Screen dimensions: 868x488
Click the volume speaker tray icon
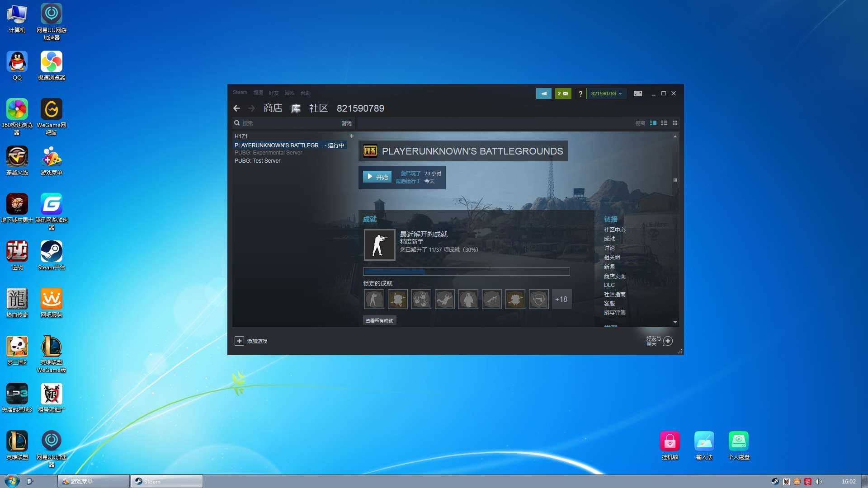coord(819,482)
